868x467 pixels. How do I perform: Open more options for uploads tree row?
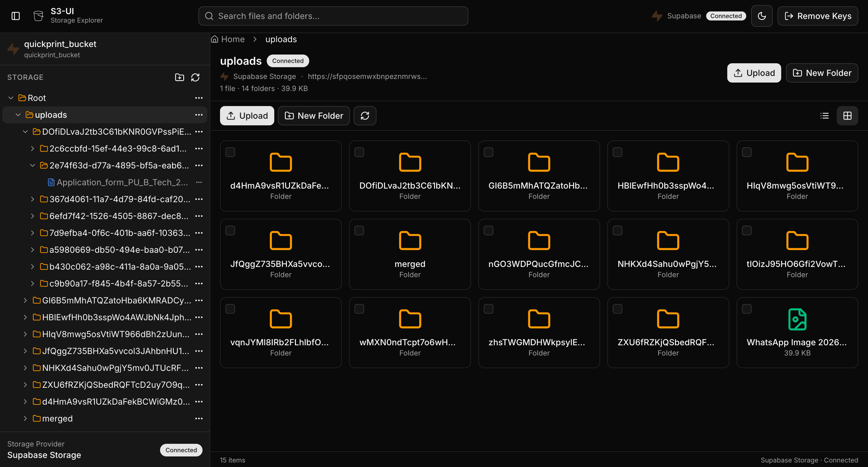pos(199,114)
